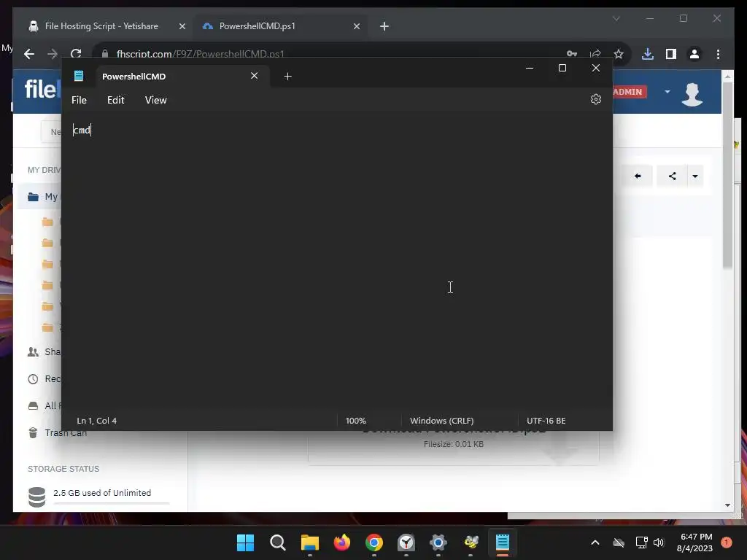Screen dimensions: 747x560
Task: Add a new Notepad tab
Action: (287, 76)
